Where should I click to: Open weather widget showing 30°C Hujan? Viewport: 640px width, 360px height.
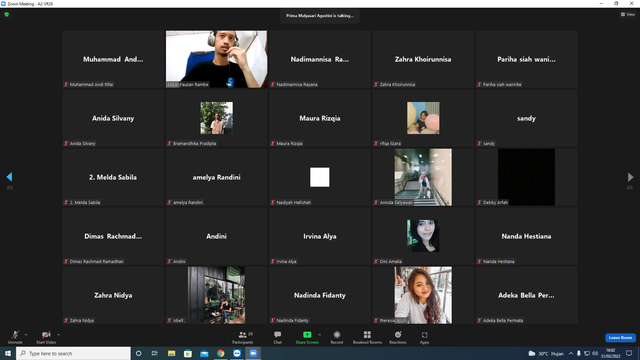click(x=546, y=353)
